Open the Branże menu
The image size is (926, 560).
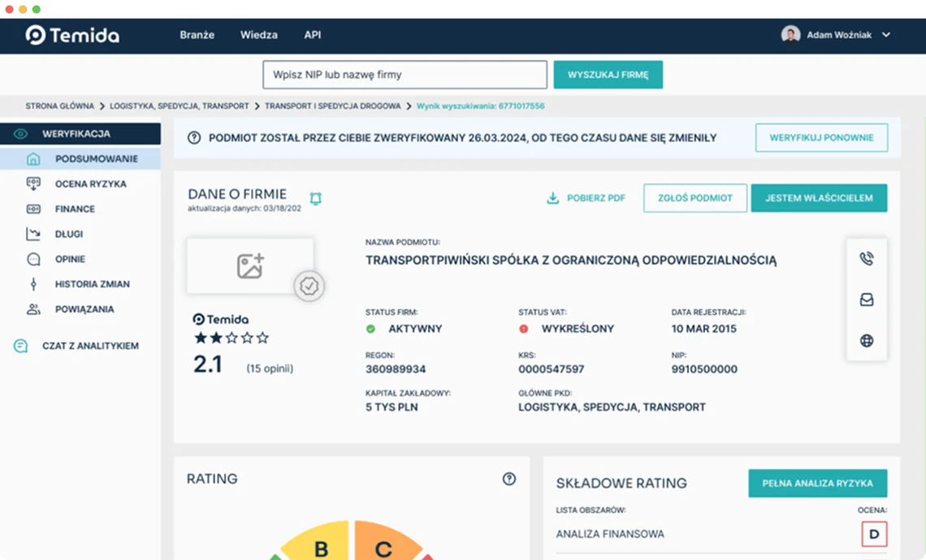coord(197,35)
